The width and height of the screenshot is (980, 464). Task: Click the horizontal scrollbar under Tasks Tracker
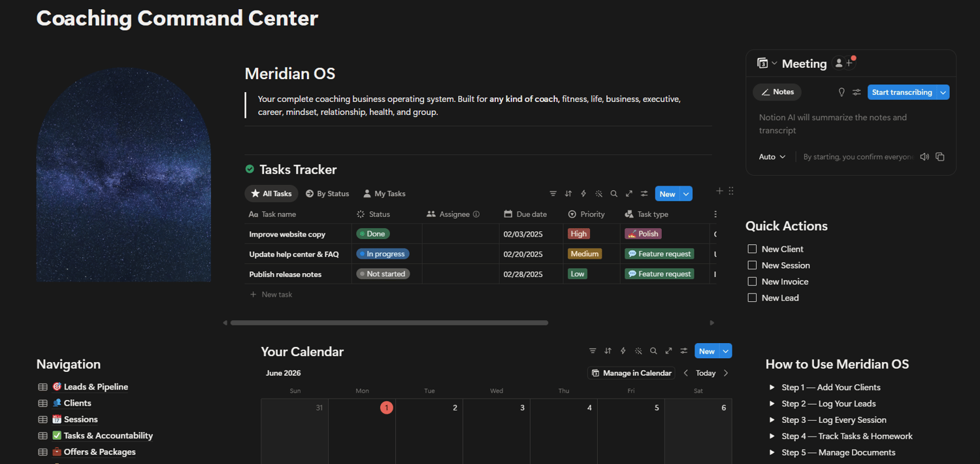389,323
